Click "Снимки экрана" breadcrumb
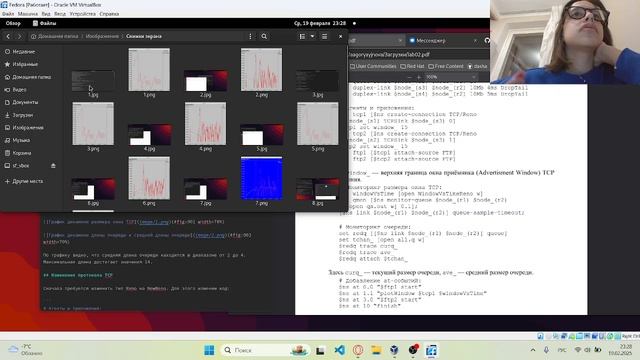Viewport: 640px width, 360px height. [144, 36]
